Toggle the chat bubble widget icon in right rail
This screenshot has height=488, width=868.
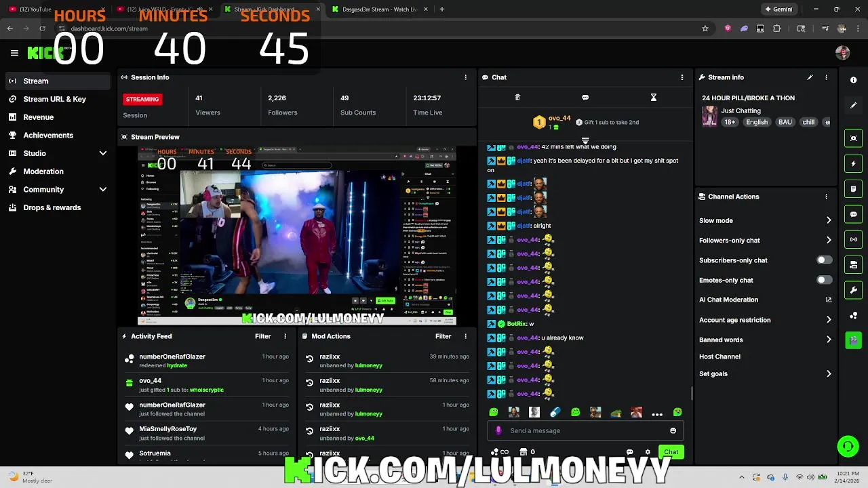853,214
